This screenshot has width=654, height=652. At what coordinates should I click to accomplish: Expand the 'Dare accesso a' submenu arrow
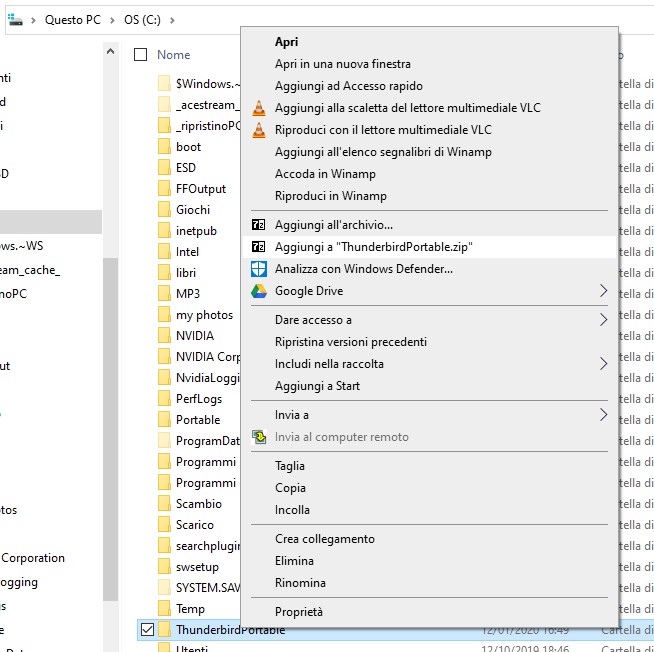pos(603,320)
